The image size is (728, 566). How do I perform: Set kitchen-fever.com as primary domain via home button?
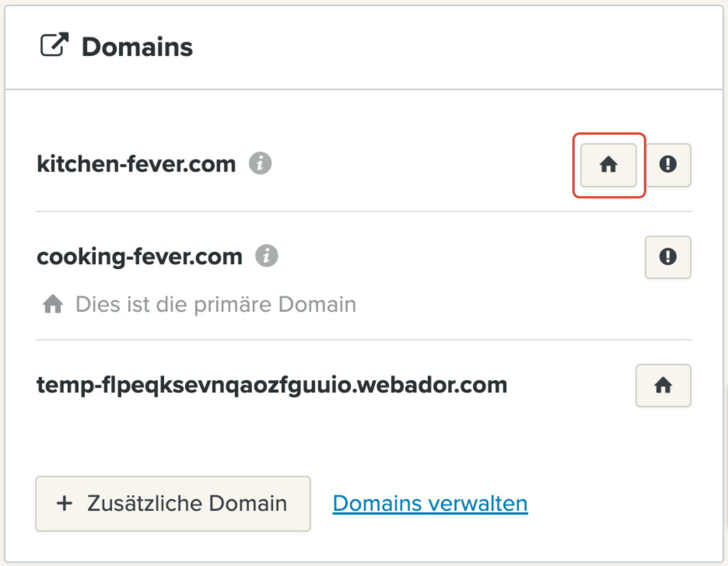(x=608, y=165)
